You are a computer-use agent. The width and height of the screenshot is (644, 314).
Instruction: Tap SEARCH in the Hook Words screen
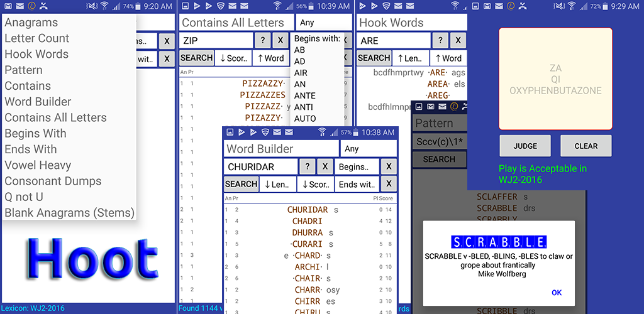[374, 58]
